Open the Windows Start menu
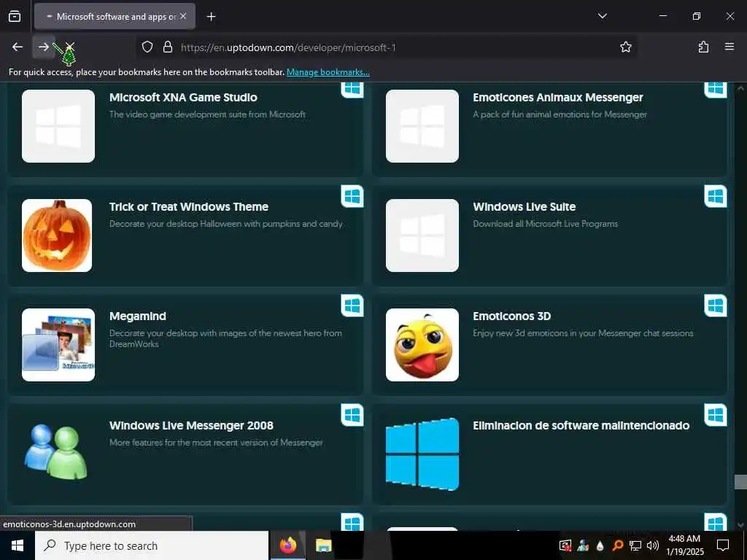The height and width of the screenshot is (560, 747). pos(18,545)
